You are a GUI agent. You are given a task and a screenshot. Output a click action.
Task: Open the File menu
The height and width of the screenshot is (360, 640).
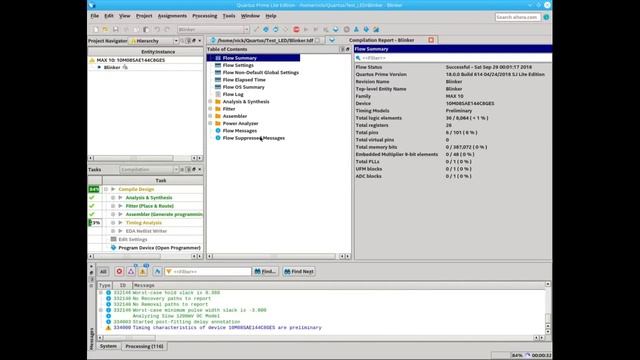pos(95,16)
